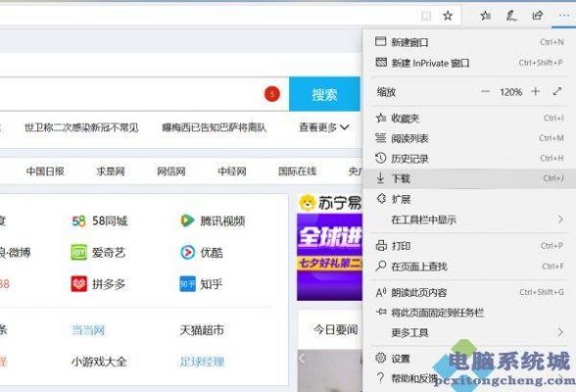Enter full screen via zoom arrows icon

tap(557, 91)
